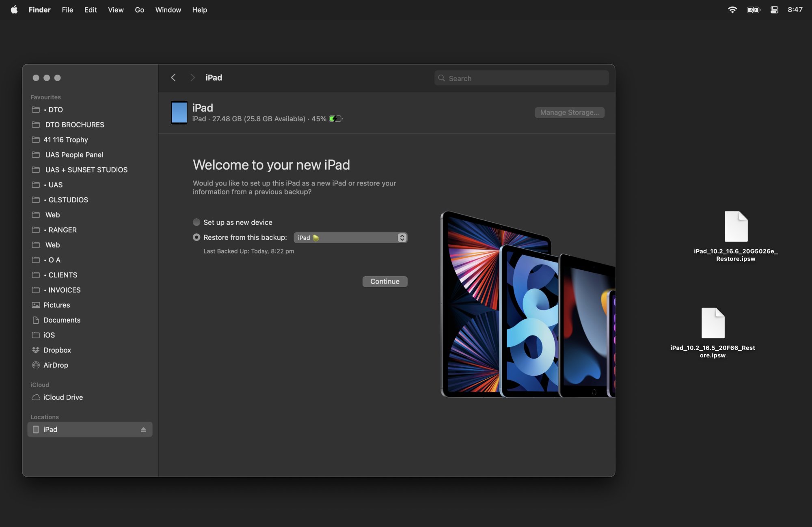Screen dimensions: 812x527
Task: Click the Favourites sidebar heading
Action: [45, 97]
